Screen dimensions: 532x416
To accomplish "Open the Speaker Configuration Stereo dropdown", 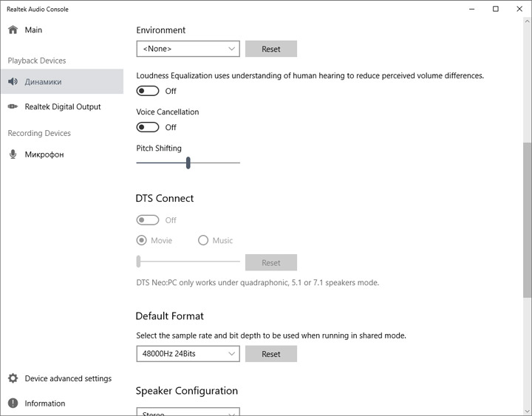I will click(188, 412).
